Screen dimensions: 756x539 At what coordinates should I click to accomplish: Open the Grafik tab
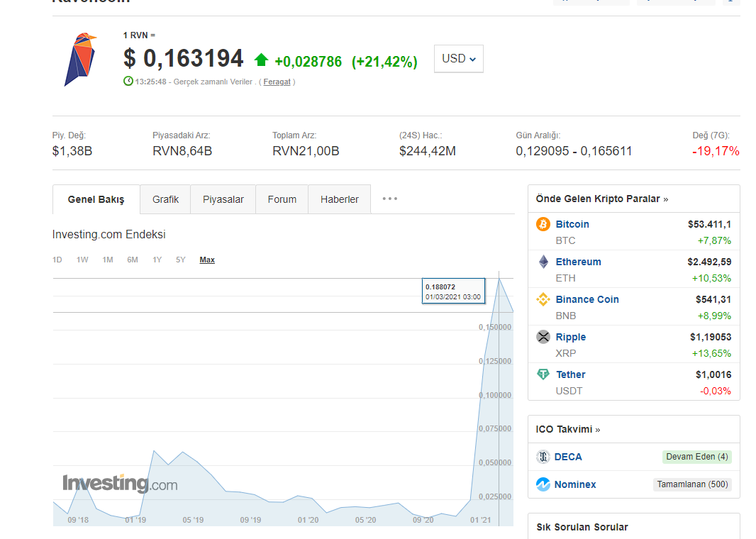165,199
